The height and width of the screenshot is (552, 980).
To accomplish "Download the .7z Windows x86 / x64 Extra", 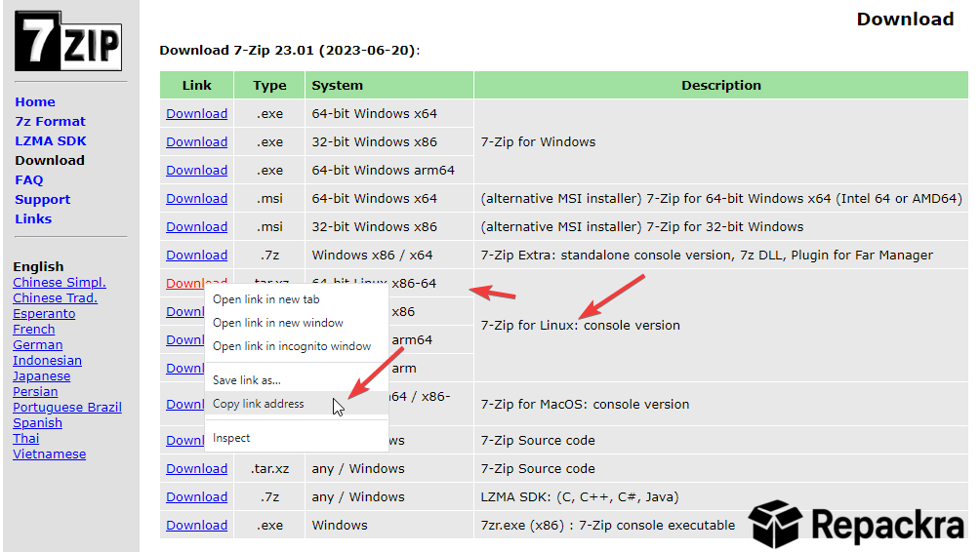I will [196, 255].
